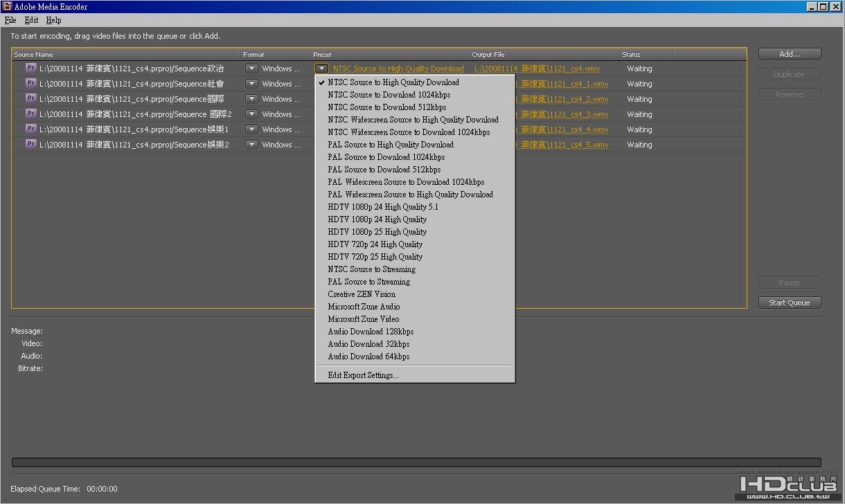Click the Premiere icon of Sequence 國際2 row
Screen dimensions: 845x504
tap(30, 114)
